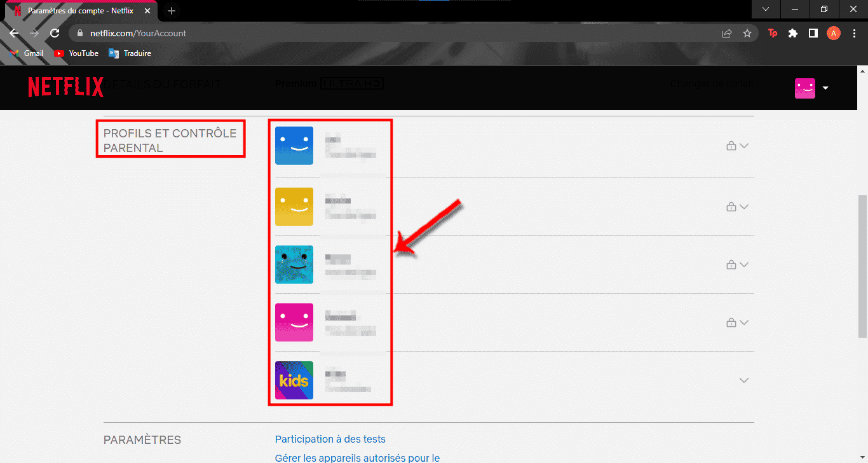Click lock icon on frog-face profile row
868x463 pixels.
pos(731,265)
